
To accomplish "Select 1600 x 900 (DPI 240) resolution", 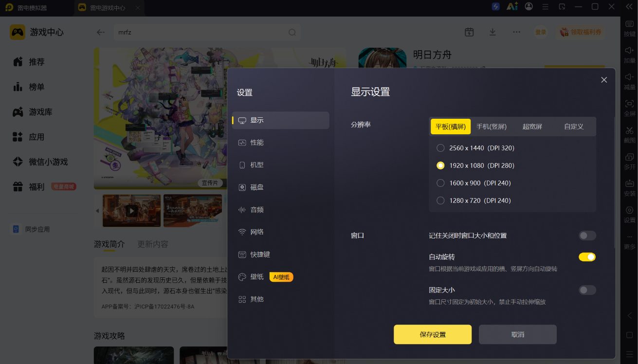I will [x=474, y=183].
